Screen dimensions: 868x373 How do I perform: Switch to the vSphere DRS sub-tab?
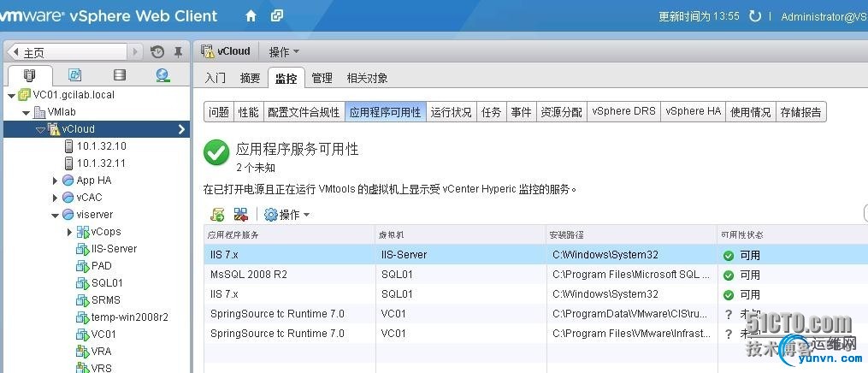[x=624, y=112]
